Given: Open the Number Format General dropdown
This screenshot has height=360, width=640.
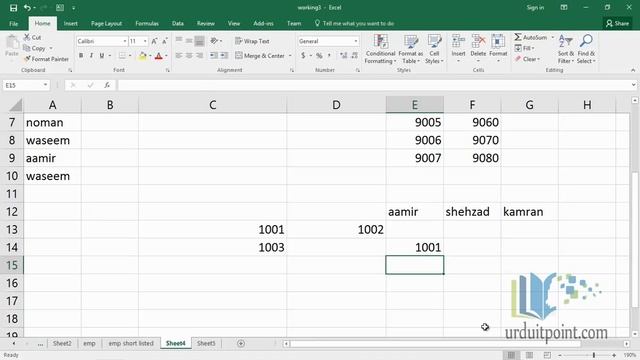Looking at the screenshot, I should coord(356,41).
